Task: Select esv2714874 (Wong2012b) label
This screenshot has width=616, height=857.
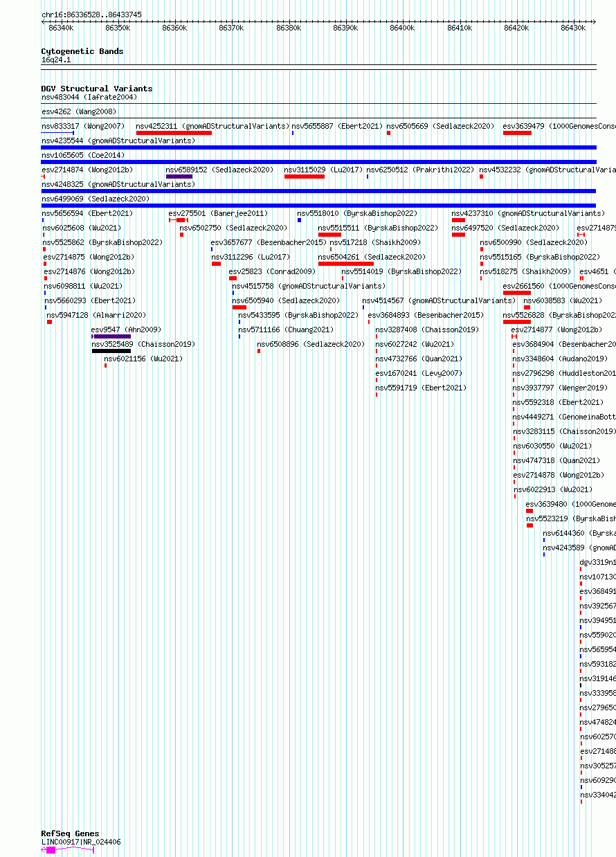Action: coord(87,170)
